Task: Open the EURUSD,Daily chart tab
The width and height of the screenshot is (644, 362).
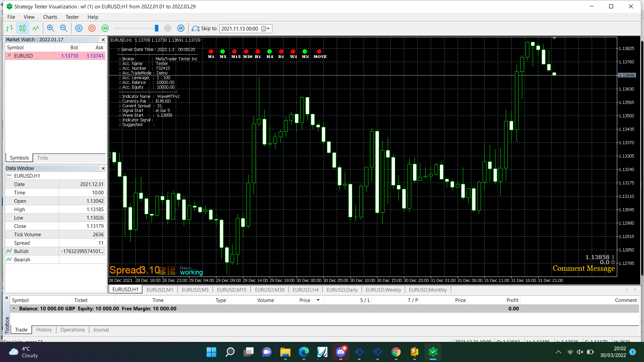Action: (x=342, y=290)
